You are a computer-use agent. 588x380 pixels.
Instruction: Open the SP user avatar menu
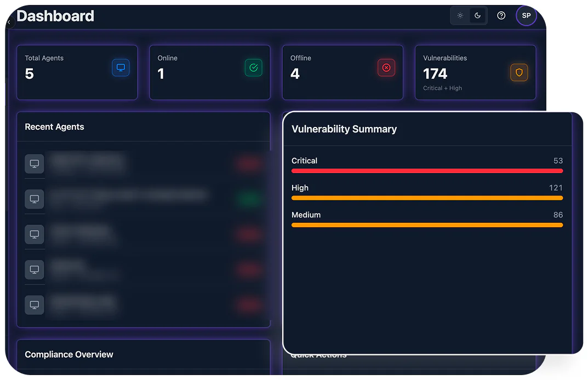(526, 16)
